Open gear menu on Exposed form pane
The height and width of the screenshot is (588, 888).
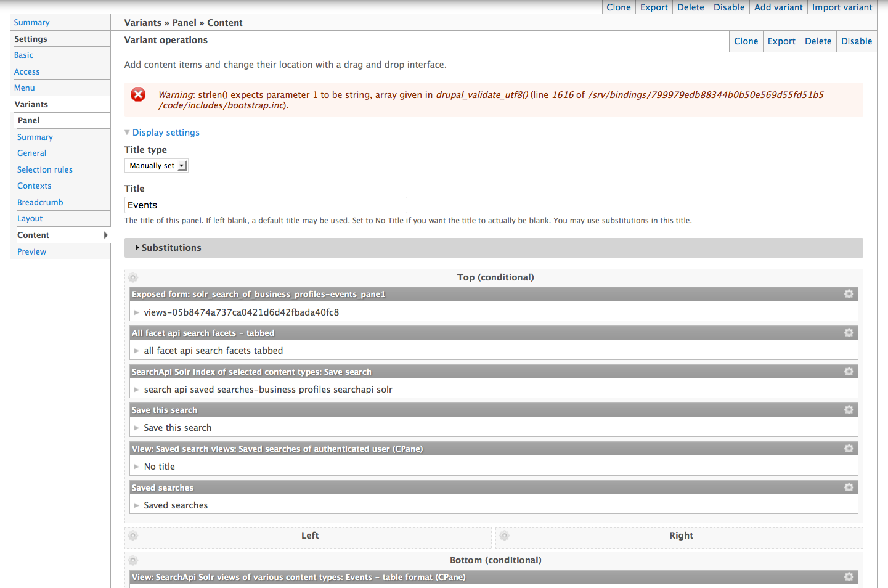849,294
